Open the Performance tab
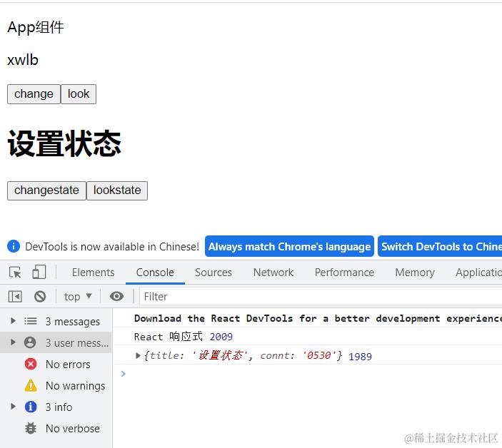502x448 pixels. 344,273
